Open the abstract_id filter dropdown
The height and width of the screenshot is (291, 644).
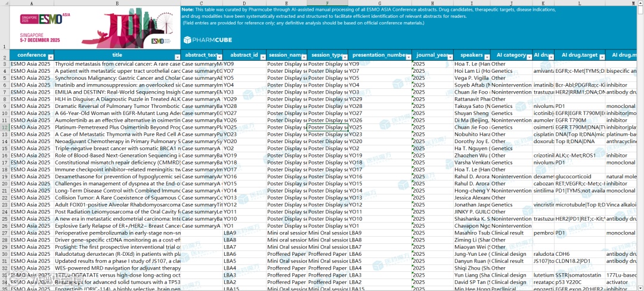(263, 57)
